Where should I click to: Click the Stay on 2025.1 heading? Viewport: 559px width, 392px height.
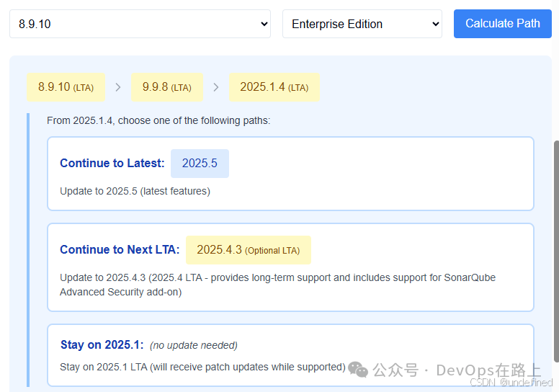coord(102,345)
